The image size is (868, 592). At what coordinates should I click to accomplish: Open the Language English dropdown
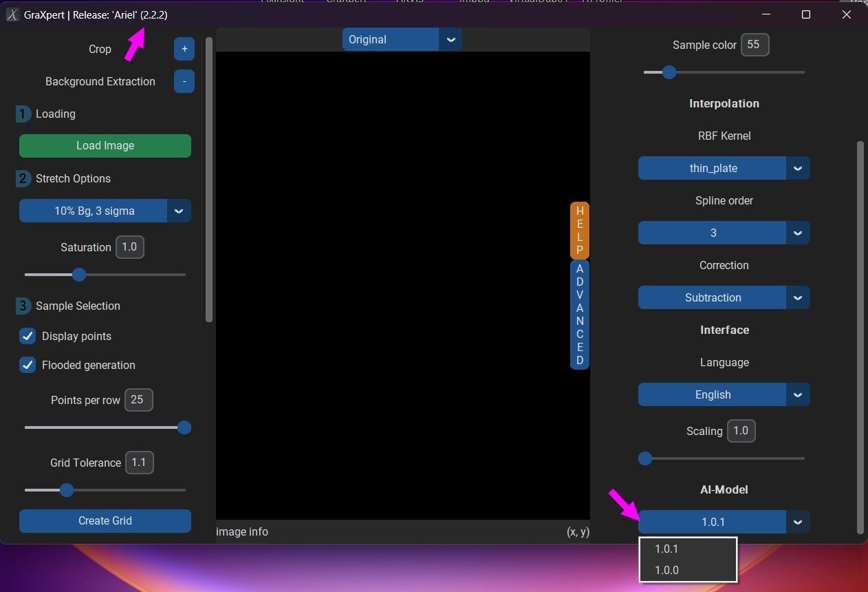click(724, 394)
